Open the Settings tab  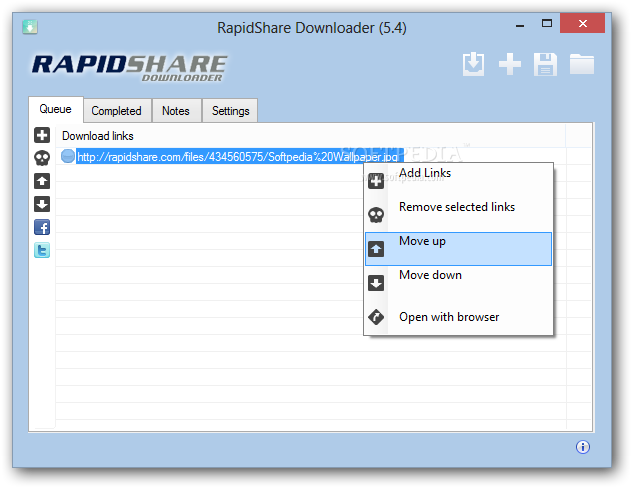(x=230, y=110)
